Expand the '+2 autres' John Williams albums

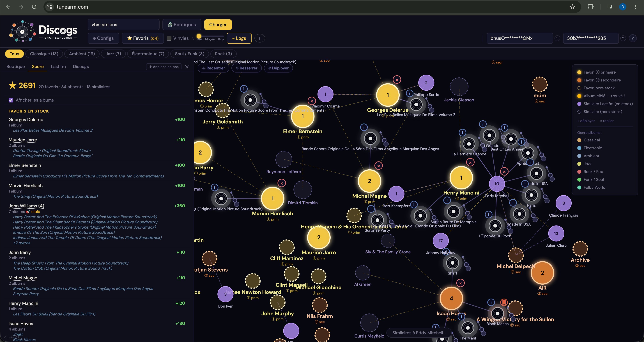coord(22,243)
